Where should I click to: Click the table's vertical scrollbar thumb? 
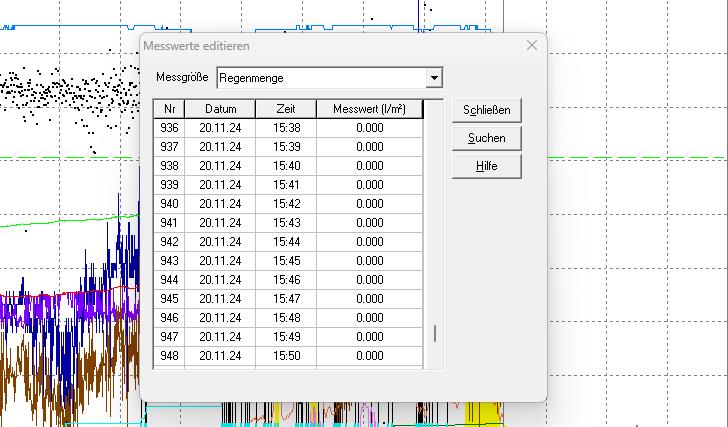434,334
